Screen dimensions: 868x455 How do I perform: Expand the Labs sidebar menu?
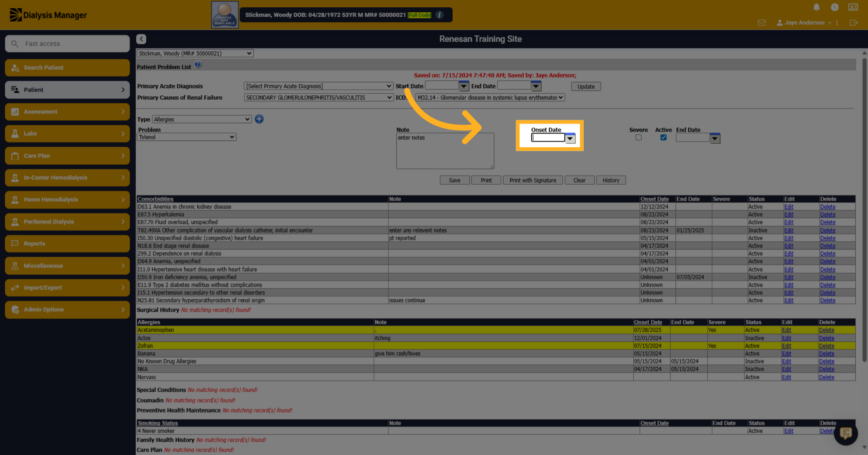click(x=67, y=134)
